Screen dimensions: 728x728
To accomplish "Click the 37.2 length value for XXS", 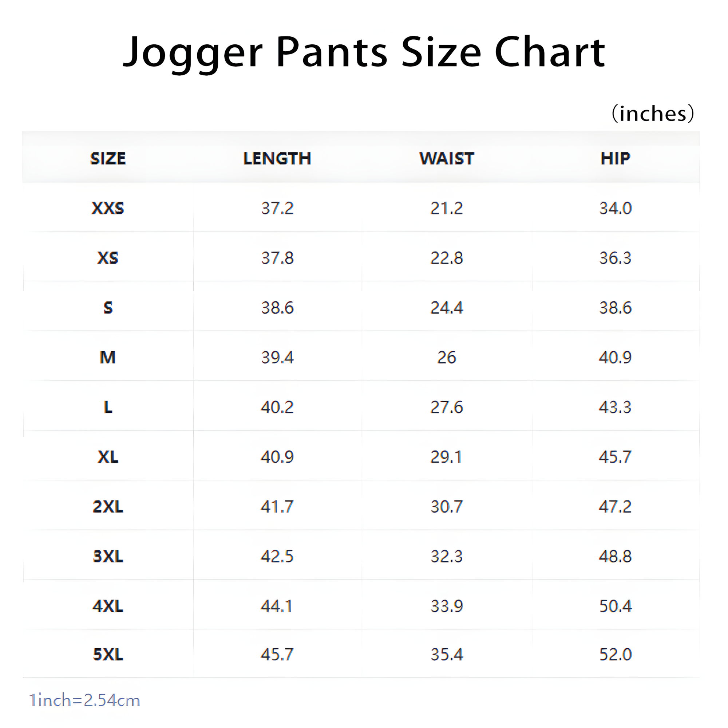I will coord(277,208).
